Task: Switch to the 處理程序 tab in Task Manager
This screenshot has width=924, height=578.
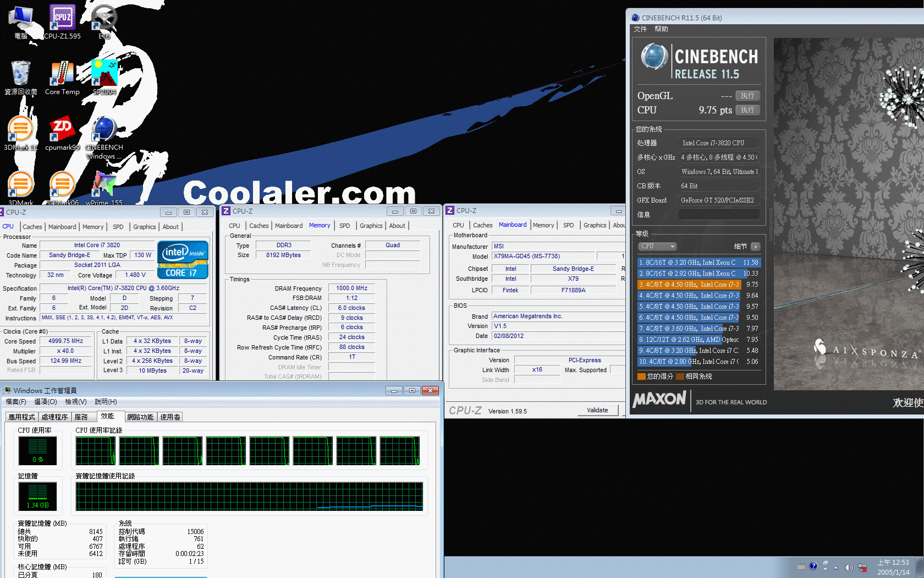Action: (54, 417)
